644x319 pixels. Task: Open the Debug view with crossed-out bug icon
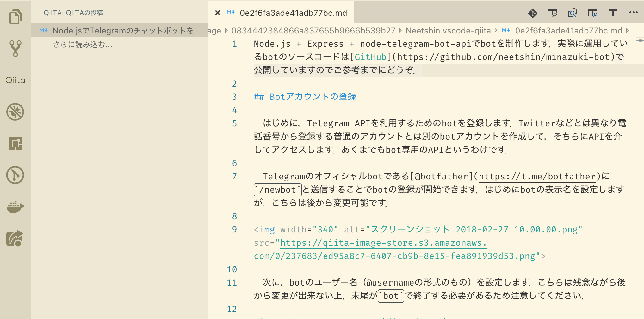[x=15, y=112]
